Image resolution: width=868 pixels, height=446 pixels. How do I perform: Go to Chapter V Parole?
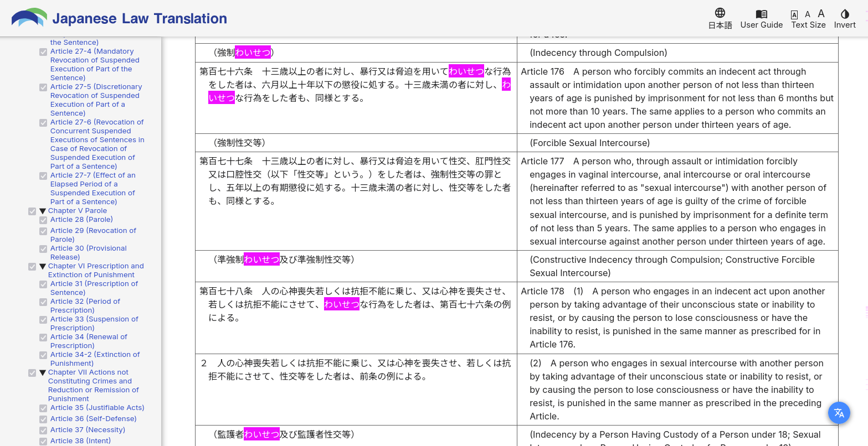pyautogui.click(x=78, y=211)
